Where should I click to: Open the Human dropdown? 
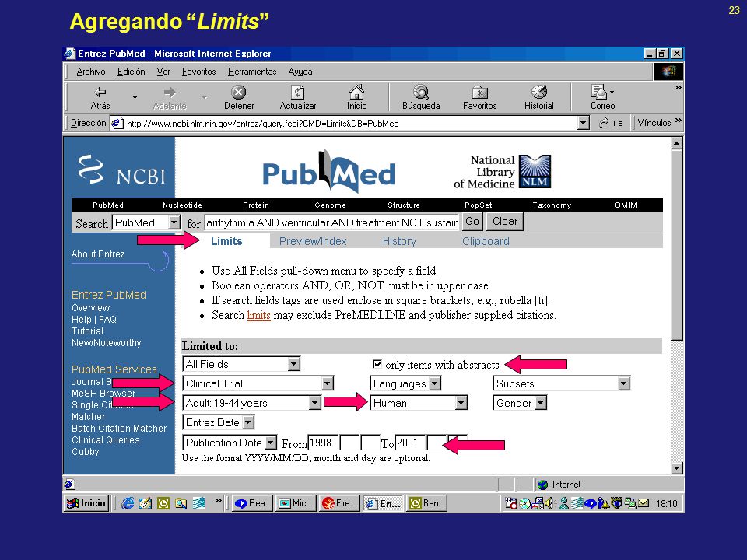(419, 404)
